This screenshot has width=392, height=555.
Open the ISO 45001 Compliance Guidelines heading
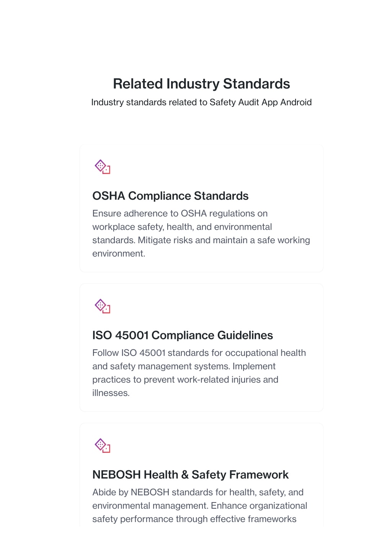183,335
